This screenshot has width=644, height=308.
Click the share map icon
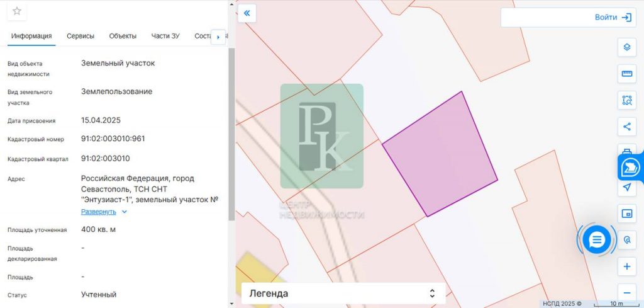(x=627, y=127)
